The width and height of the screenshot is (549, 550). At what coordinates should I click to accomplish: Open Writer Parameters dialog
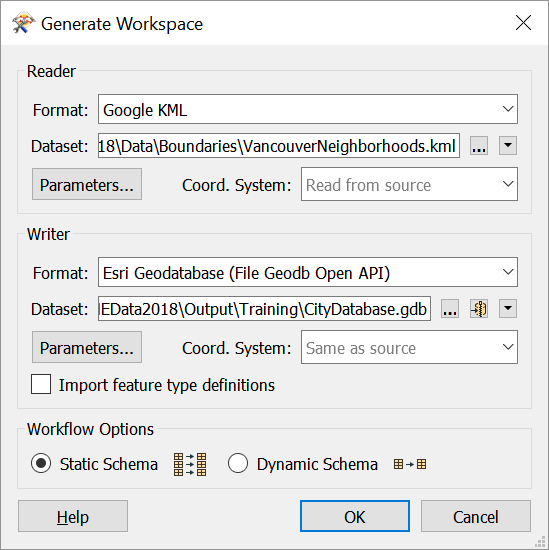click(87, 347)
